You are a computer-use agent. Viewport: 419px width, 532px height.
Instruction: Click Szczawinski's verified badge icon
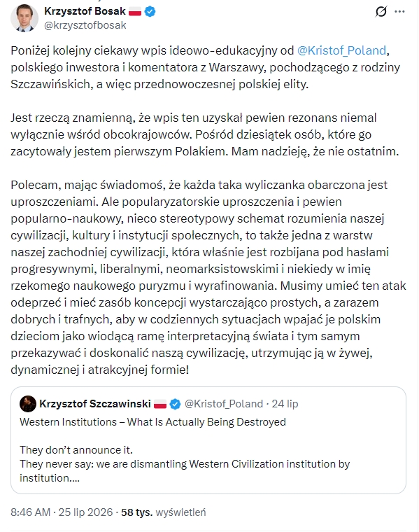coord(175,404)
